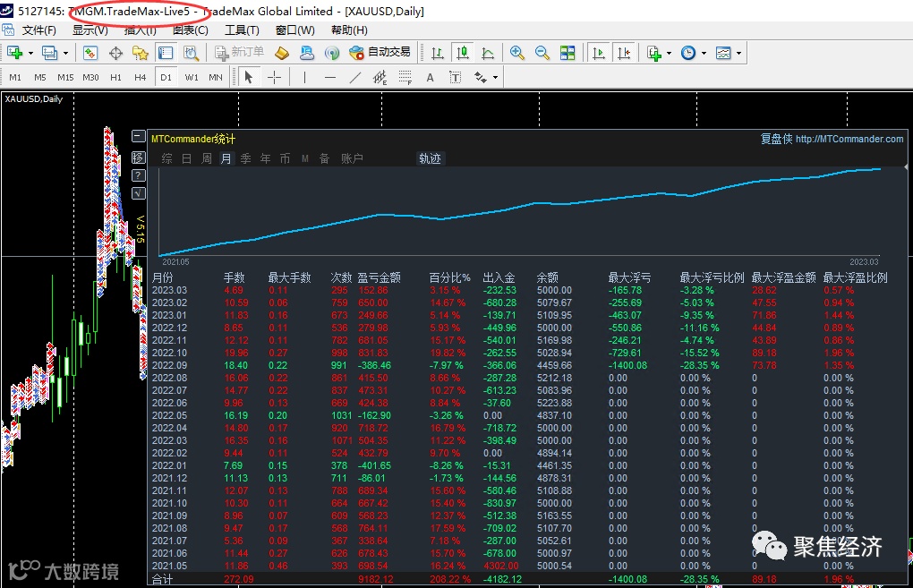This screenshot has height=588, width=913.
Task: Toggle the H1 timeframe
Action: [x=115, y=78]
